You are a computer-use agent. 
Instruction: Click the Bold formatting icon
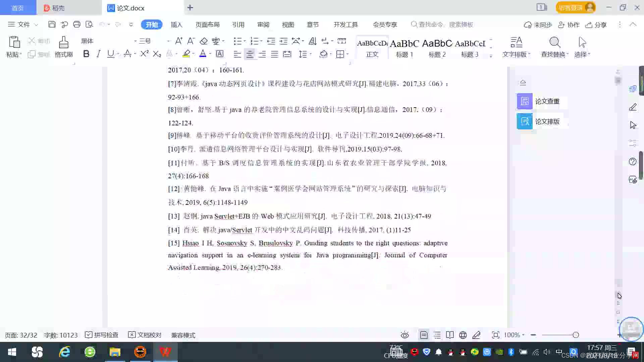[x=86, y=54]
